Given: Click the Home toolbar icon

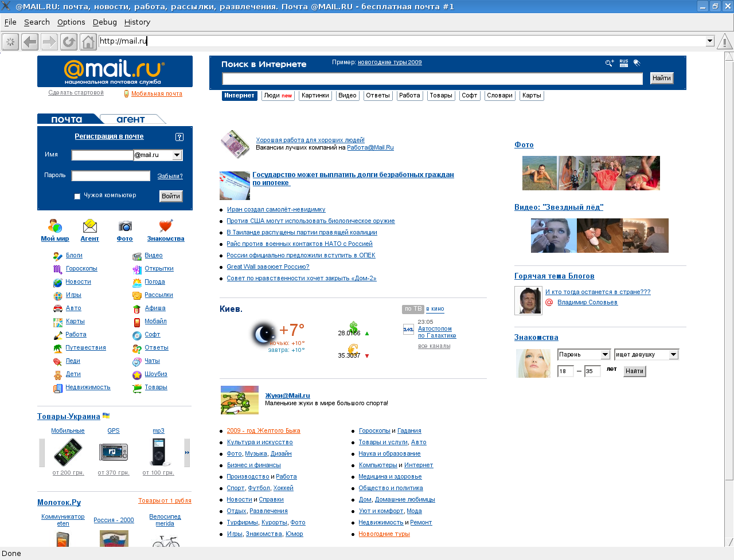Looking at the screenshot, I should pos(88,42).
